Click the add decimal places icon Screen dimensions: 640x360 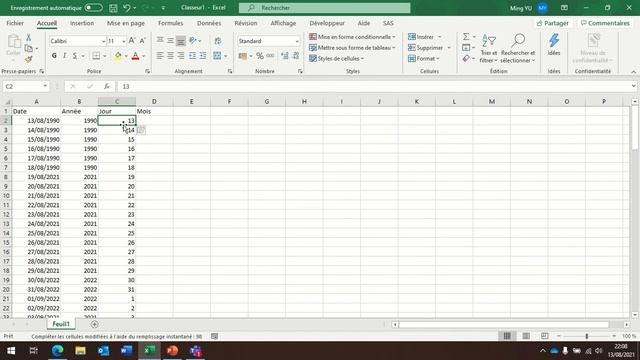click(x=285, y=56)
